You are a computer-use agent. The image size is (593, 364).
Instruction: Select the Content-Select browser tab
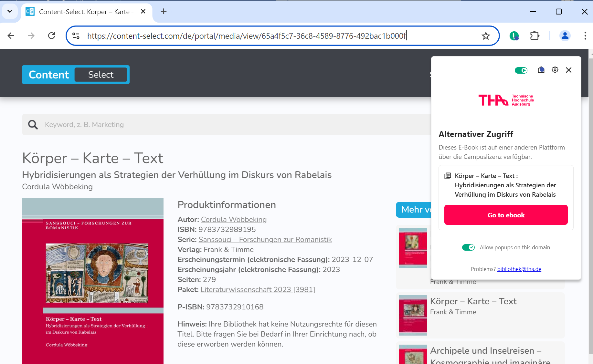(x=84, y=12)
